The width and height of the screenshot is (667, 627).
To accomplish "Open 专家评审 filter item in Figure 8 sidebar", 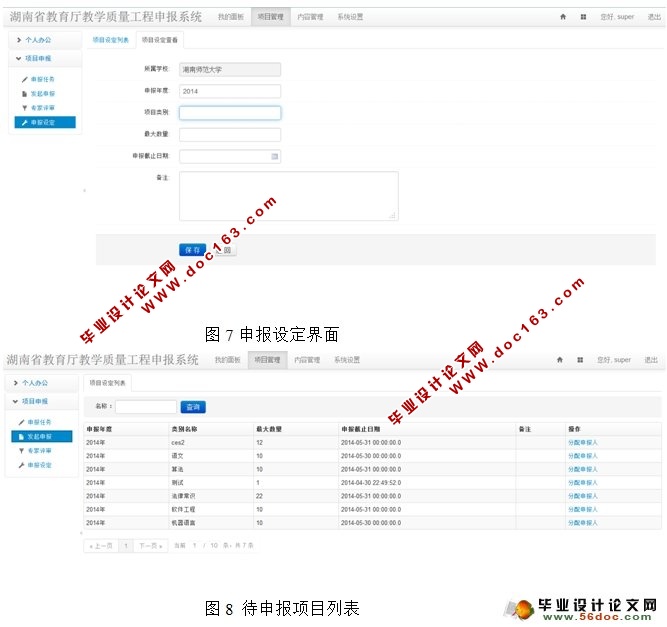I will (35, 451).
